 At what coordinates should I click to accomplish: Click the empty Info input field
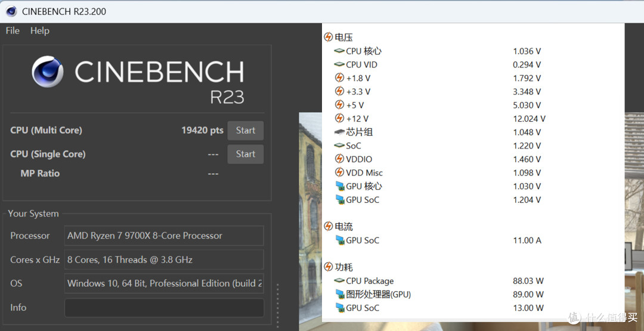coord(164,308)
